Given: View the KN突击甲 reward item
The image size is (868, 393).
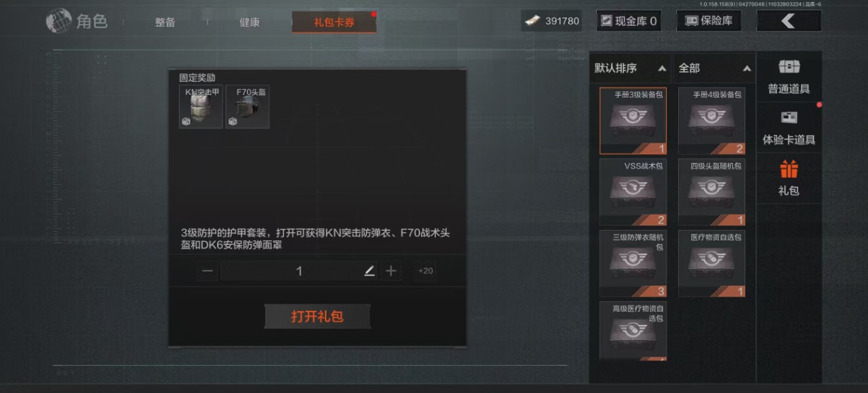Looking at the screenshot, I should coord(201,107).
